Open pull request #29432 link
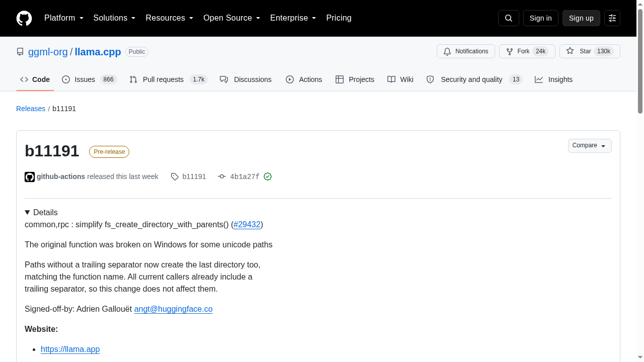This screenshot has width=644, height=362. (247, 225)
